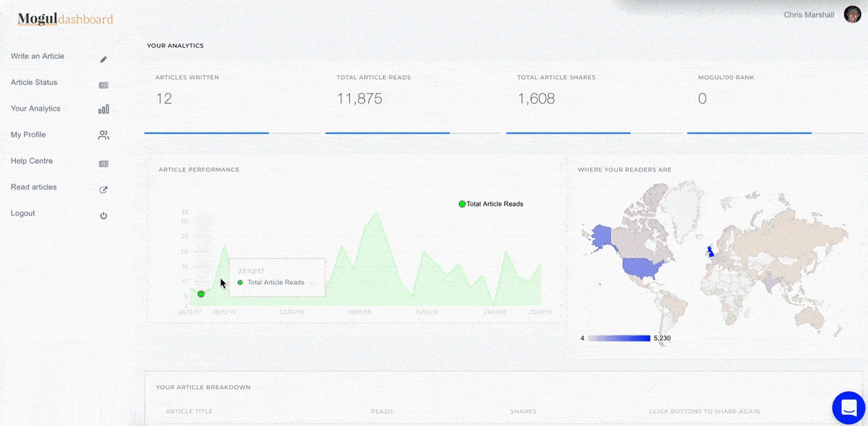This screenshot has width=868, height=426.
Task: Click the pencil icon beside Write an Article
Action: 104,59
